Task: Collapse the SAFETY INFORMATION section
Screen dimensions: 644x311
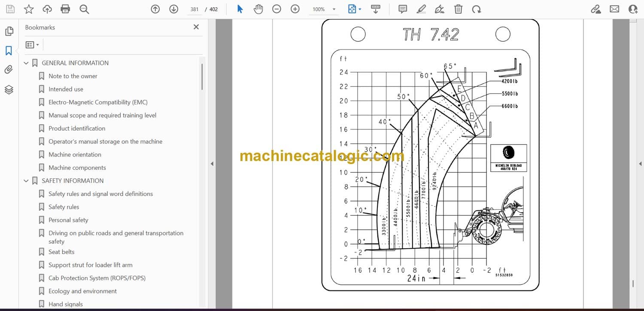Action: (x=26, y=181)
